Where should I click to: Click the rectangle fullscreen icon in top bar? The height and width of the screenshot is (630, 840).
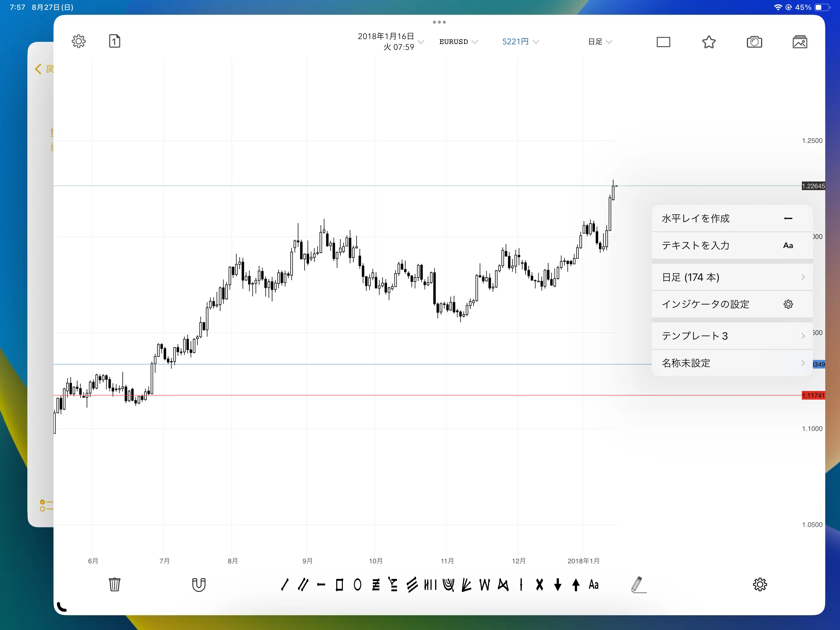pos(663,42)
